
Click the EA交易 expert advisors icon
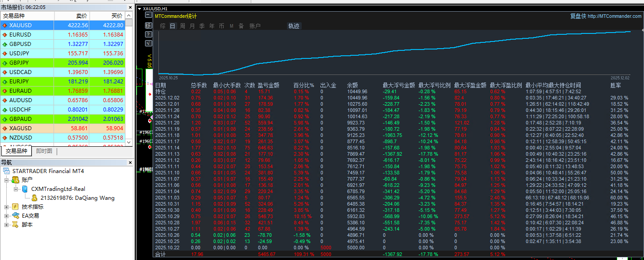[16, 216]
